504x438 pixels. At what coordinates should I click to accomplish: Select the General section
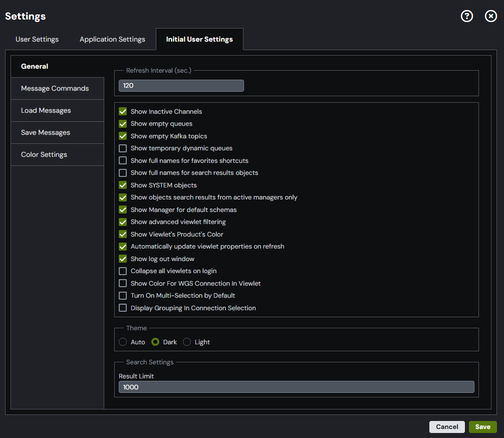(58, 66)
